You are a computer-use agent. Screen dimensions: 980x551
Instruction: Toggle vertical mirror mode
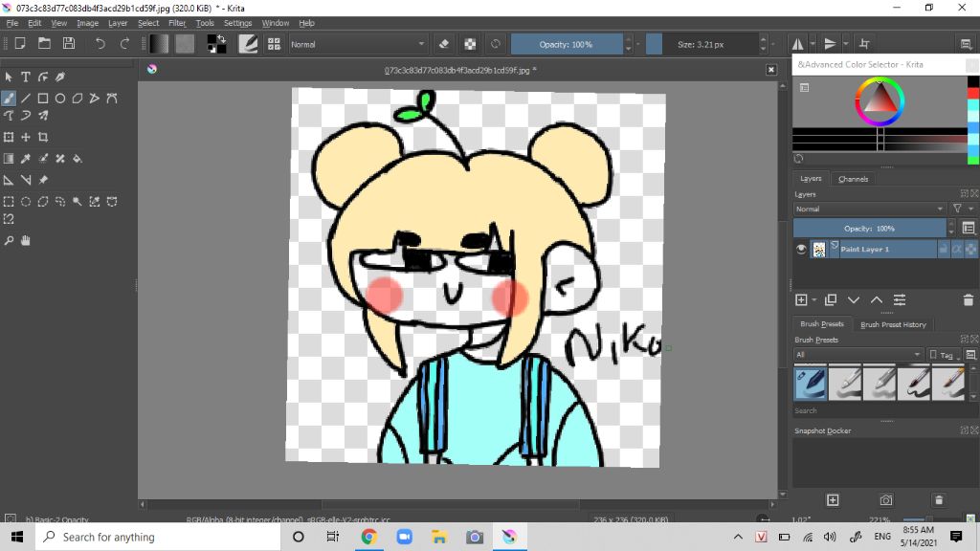pyautogui.click(x=830, y=44)
